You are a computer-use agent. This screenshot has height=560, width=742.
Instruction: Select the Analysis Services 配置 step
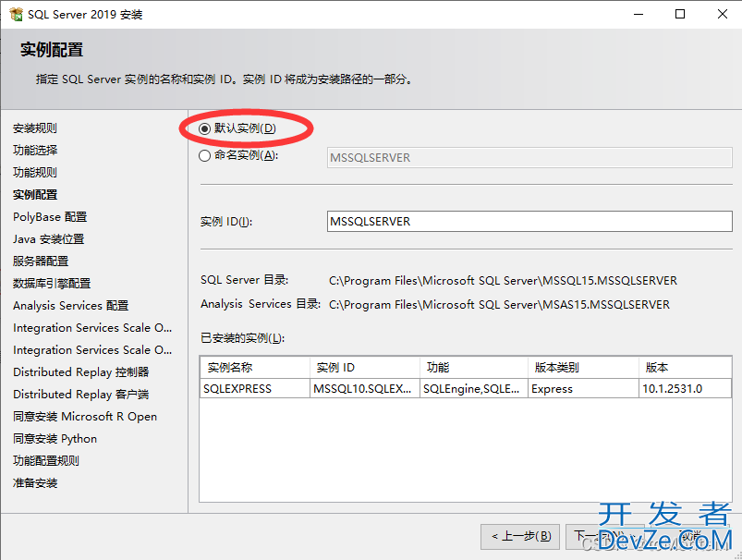tap(71, 306)
